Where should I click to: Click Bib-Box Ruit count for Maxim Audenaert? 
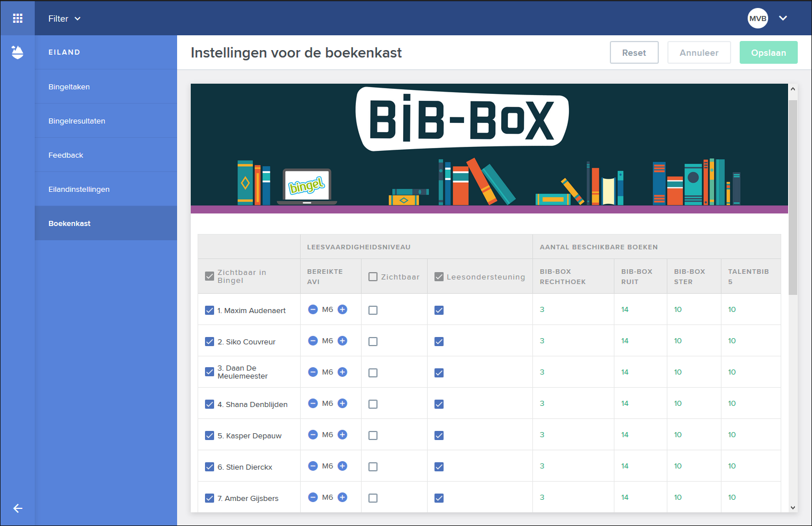625,310
